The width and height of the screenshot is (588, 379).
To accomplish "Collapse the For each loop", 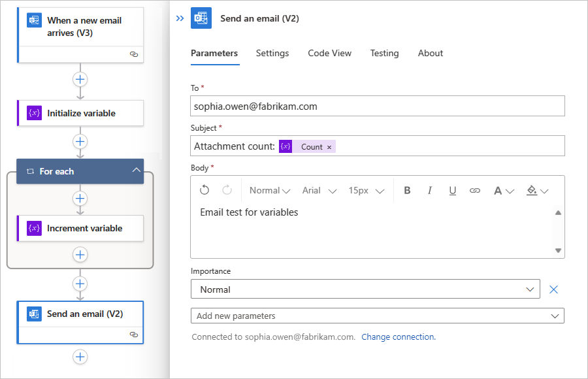I will (x=136, y=171).
